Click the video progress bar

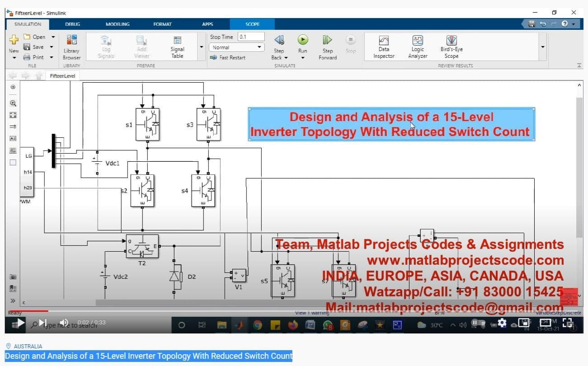point(294,311)
